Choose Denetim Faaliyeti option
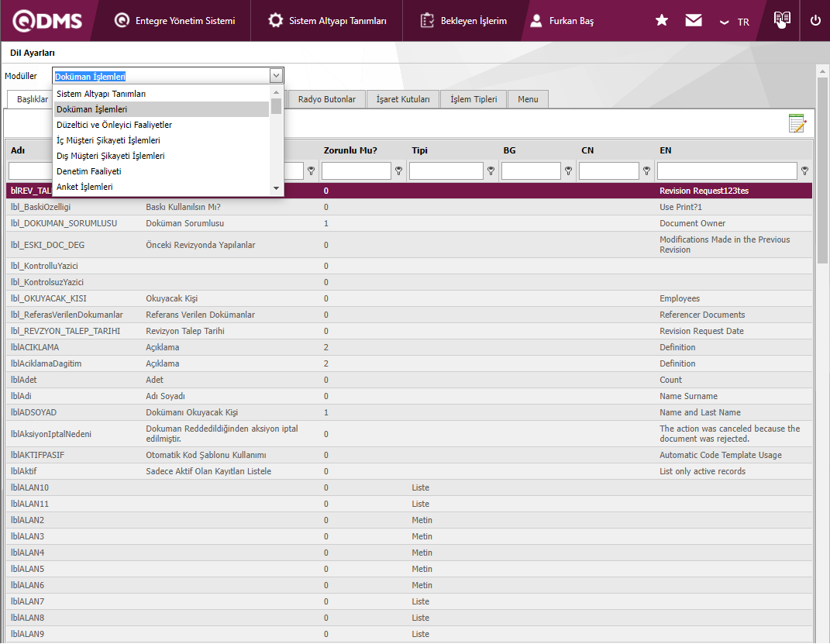This screenshot has height=644, width=830. coord(161,171)
